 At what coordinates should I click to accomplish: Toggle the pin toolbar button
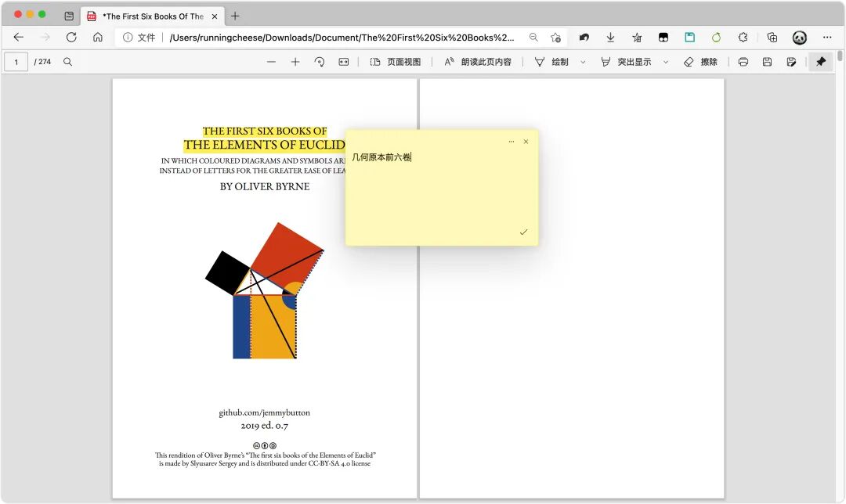tap(821, 62)
